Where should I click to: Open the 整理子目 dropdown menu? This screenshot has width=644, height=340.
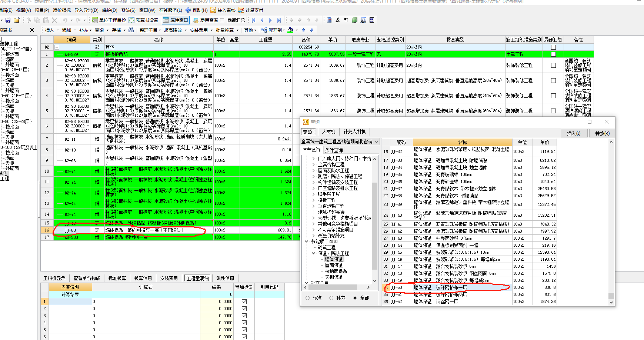tap(150, 30)
